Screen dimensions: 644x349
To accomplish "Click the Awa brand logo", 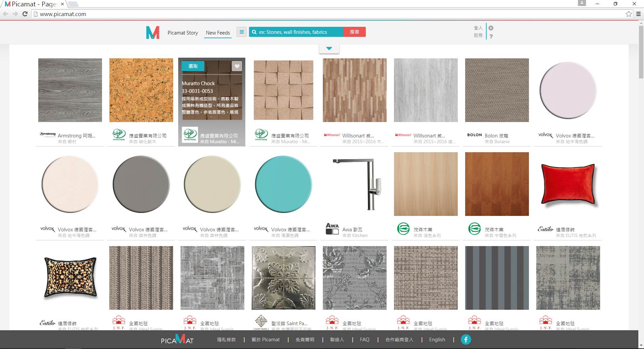I will pos(332,229).
